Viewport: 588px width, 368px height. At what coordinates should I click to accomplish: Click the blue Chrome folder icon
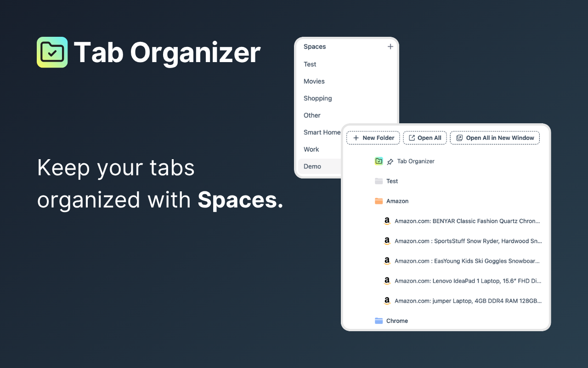click(x=379, y=321)
